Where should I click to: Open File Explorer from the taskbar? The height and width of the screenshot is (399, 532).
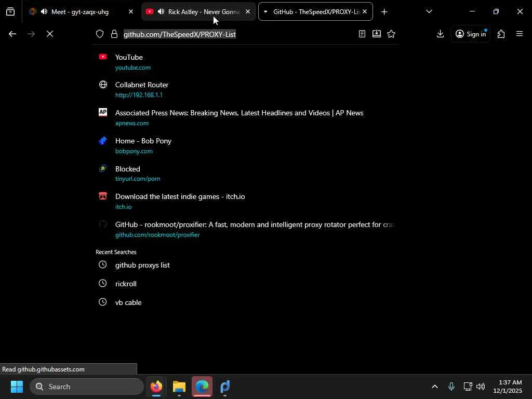[179, 387]
